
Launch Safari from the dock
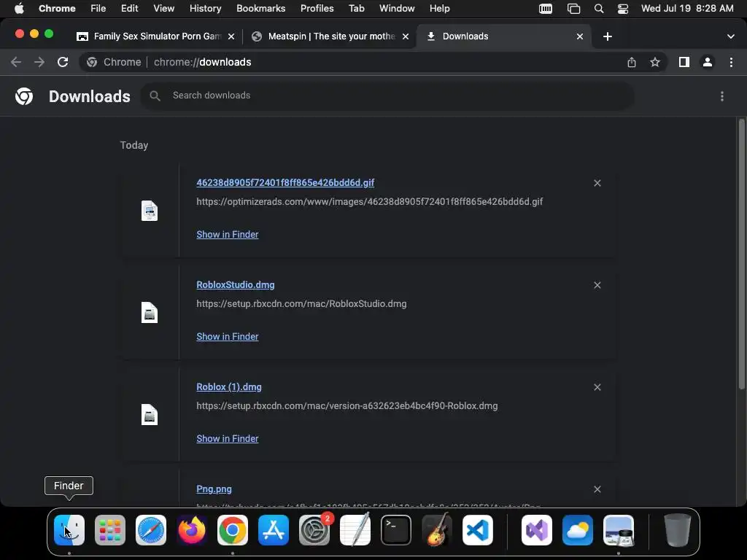click(151, 530)
